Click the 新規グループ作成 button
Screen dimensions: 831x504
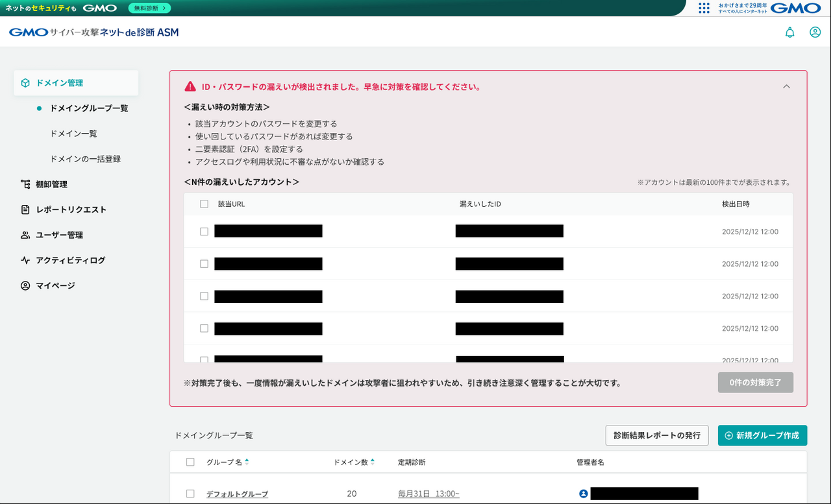click(x=762, y=435)
